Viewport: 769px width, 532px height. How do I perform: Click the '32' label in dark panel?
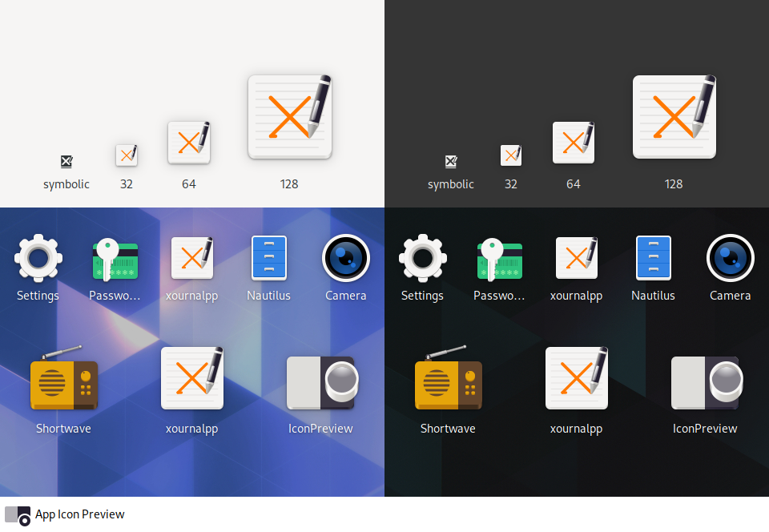[511, 183]
